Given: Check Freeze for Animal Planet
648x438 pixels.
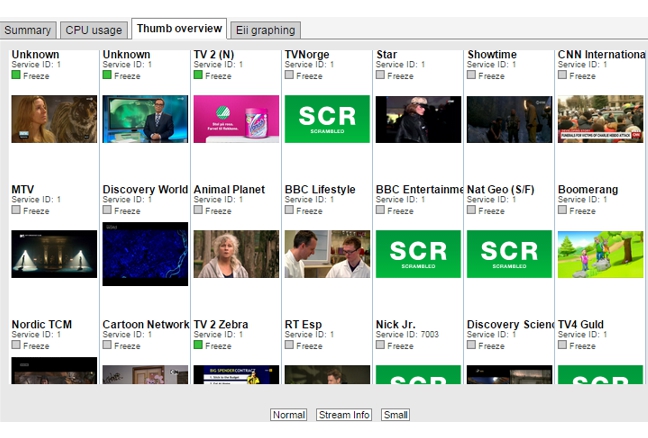Looking at the screenshot, I should coord(198,209).
